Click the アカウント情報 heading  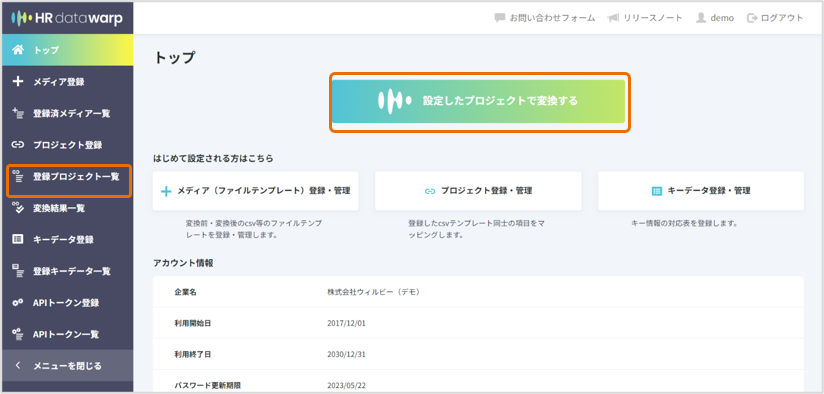183,263
